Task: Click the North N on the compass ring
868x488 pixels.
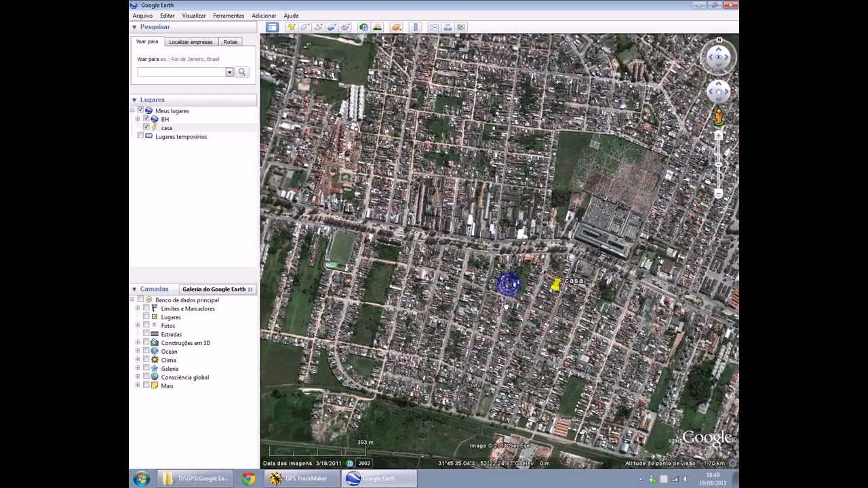Action: pyautogui.click(x=719, y=40)
